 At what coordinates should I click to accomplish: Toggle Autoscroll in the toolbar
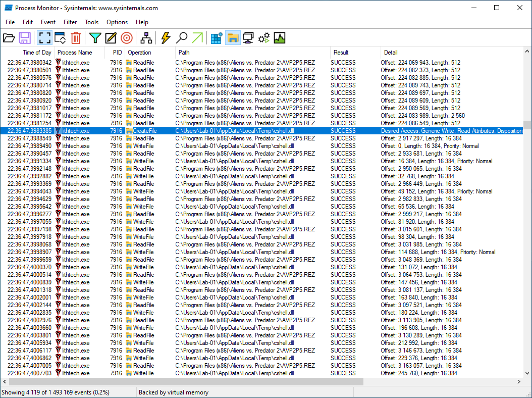point(60,38)
